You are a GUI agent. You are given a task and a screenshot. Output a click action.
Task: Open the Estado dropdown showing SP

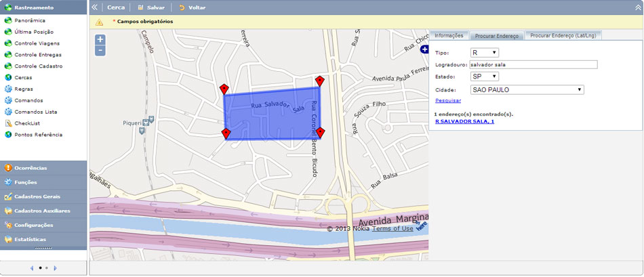coord(484,77)
